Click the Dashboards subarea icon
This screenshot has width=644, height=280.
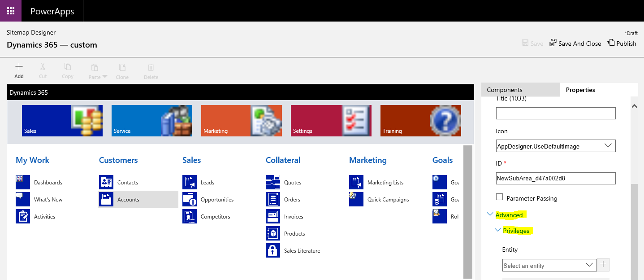[x=23, y=182]
